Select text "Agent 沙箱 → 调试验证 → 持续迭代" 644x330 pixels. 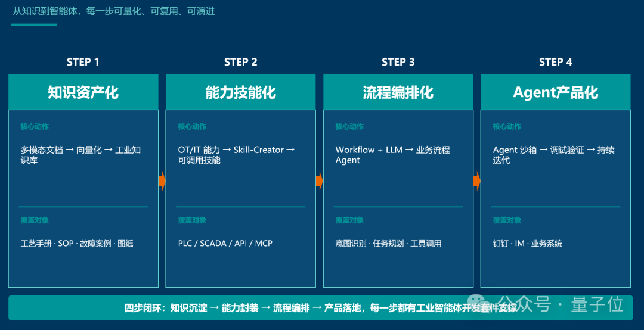(x=553, y=155)
